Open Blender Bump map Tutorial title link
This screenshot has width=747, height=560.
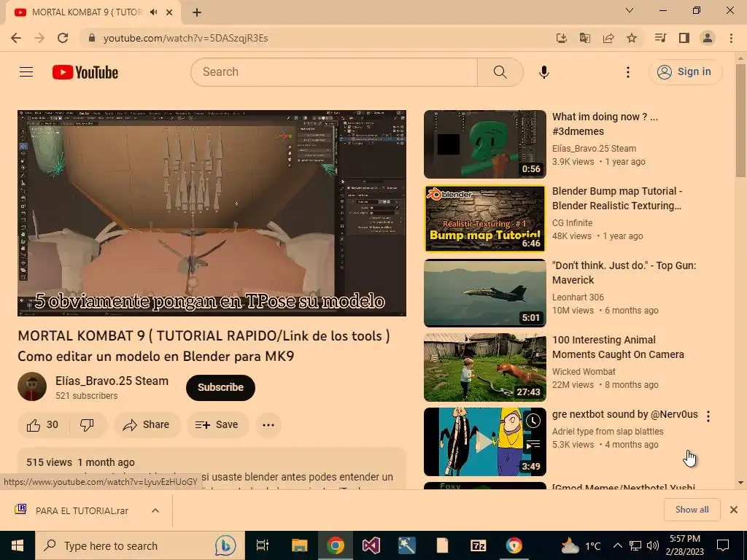pos(617,198)
